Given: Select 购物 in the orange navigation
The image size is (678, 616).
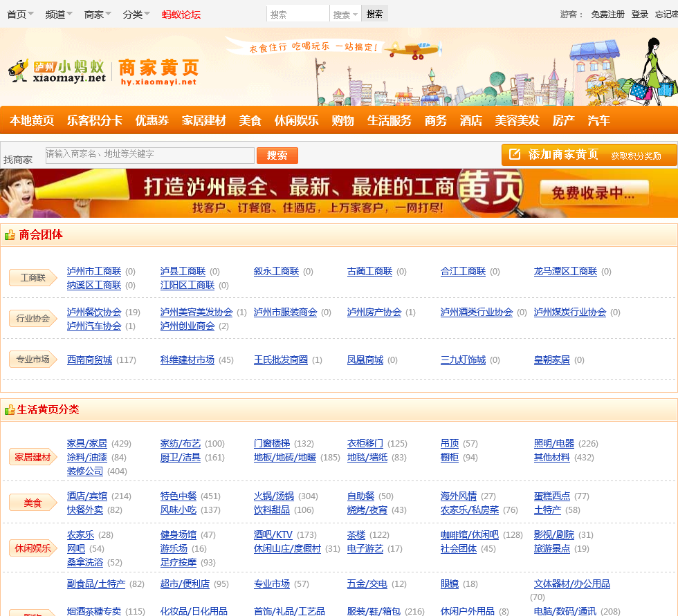Looking at the screenshot, I should coord(343,120).
